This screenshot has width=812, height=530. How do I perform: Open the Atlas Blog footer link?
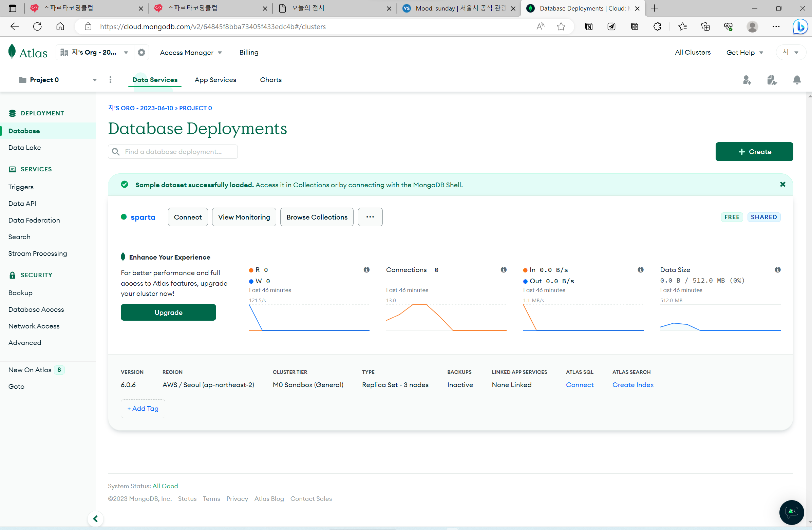269,499
